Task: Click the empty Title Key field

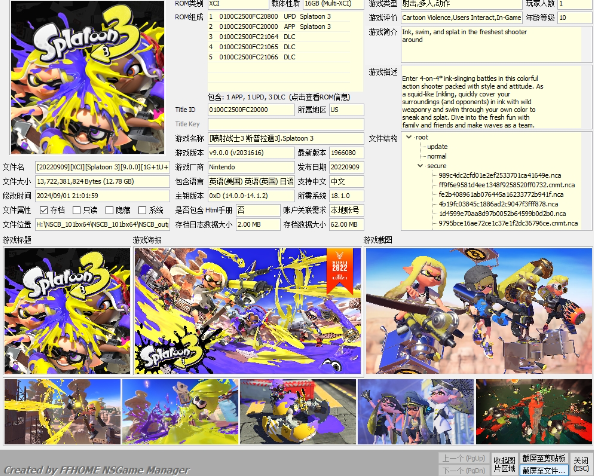Action: pyautogui.click(x=286, y=124)
